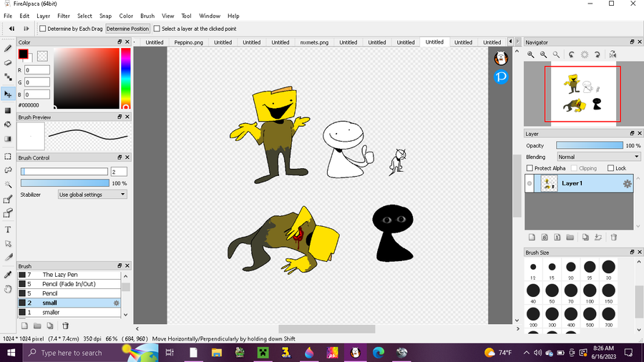The width and height of the screenshot is (644, 362).
Task: Select the Eyedropper tool
Action: click(8, 275)
